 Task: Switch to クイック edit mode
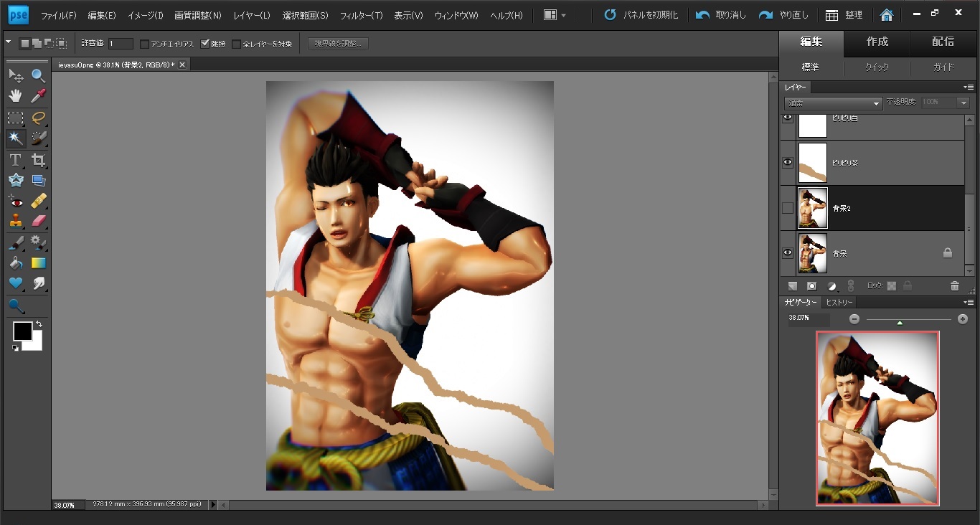tap(877, 67)
